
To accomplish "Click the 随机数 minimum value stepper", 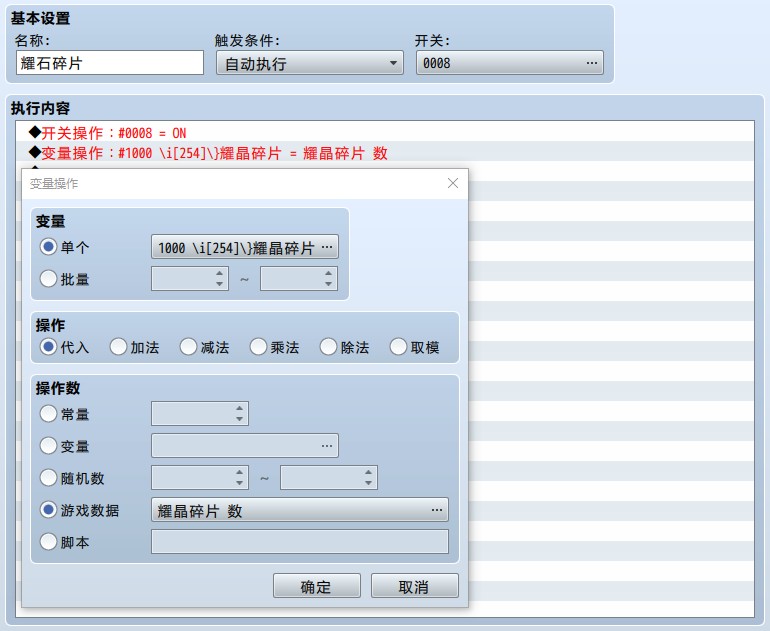I will tap(200, 477).
